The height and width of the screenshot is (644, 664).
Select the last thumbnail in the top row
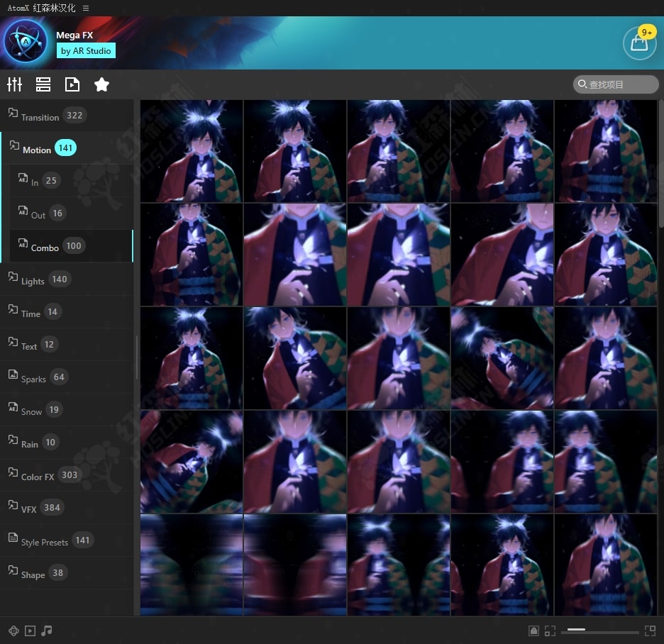tap(606, 151)
